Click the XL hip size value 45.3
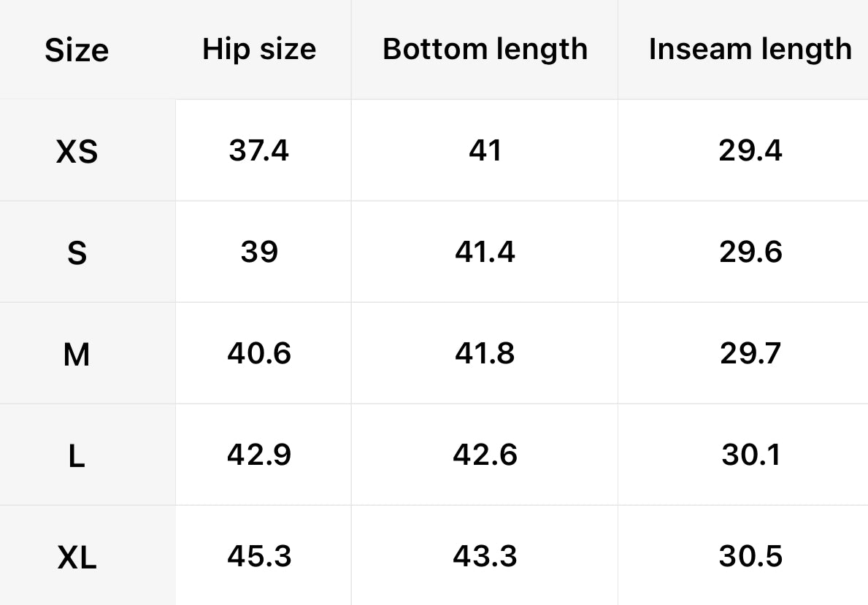The height and width of the screenshot is (605, 868). [x=259, y=556]
